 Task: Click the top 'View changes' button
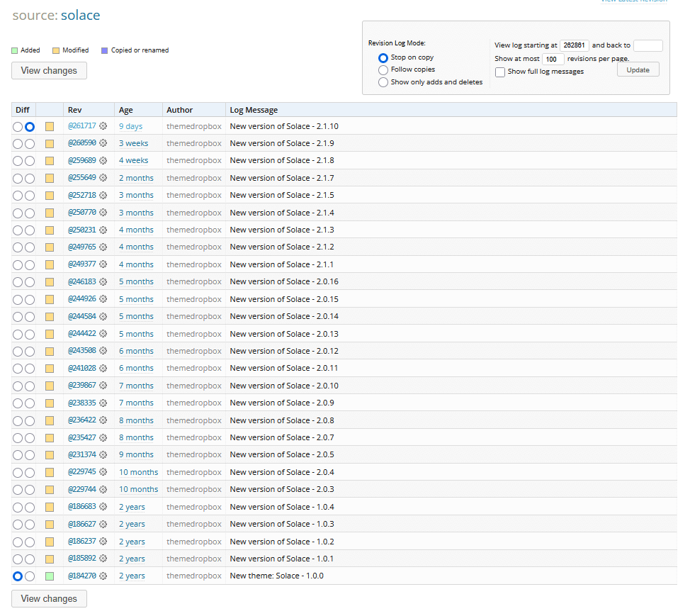click(48, 70)
